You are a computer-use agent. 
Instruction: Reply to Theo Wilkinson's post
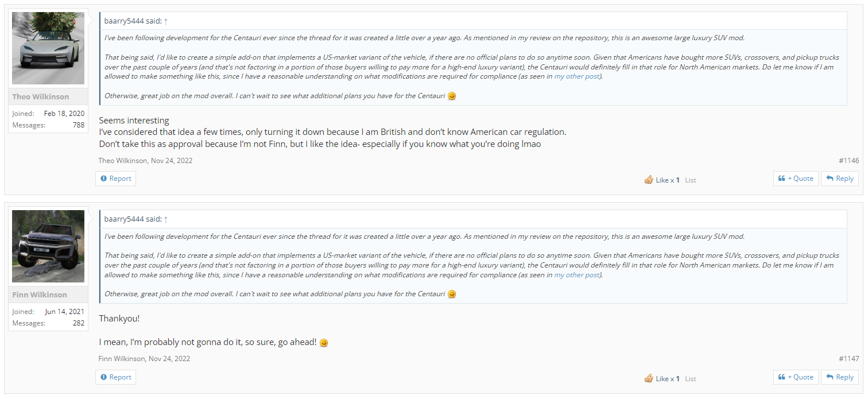[x=840, y=179]
